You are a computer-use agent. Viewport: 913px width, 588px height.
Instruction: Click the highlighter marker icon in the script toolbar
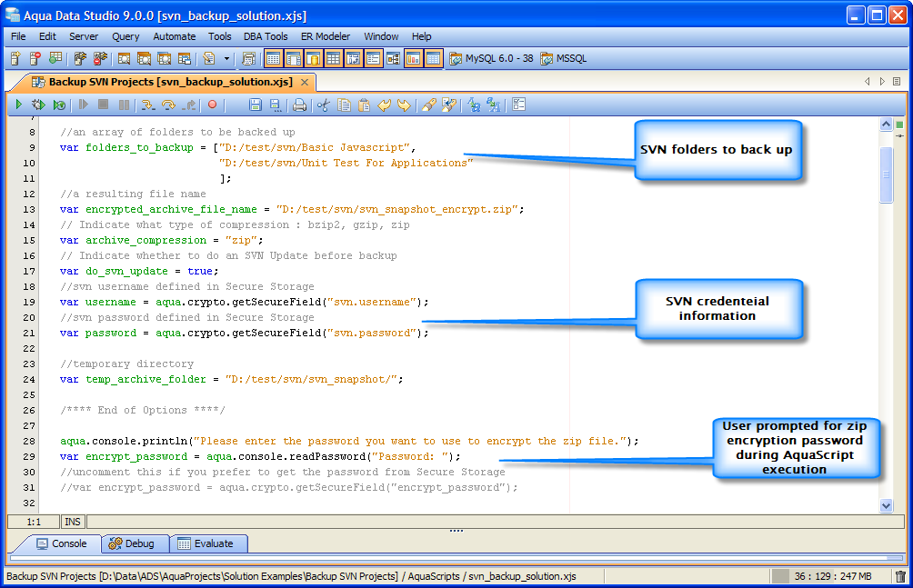point(428,105)
